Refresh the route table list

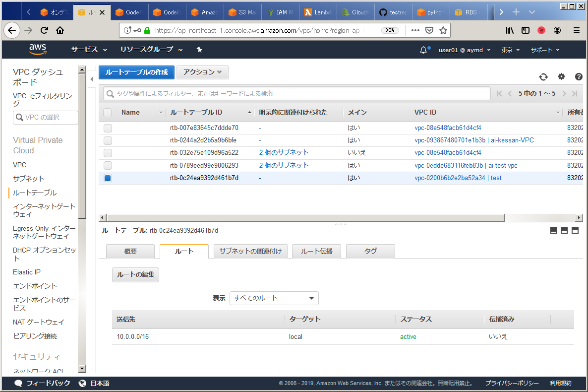coord(543,76)
